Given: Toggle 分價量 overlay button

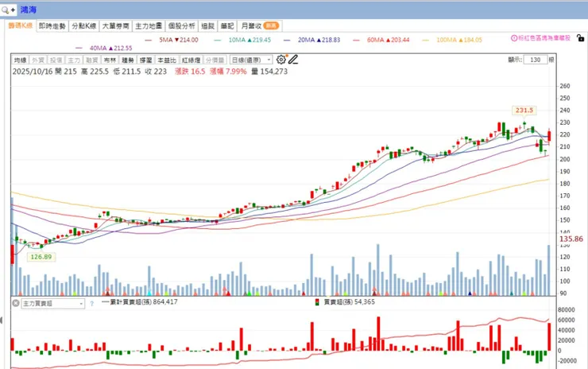Looking at the screenshot, I should pyautogui.click(x=215, y=60).
